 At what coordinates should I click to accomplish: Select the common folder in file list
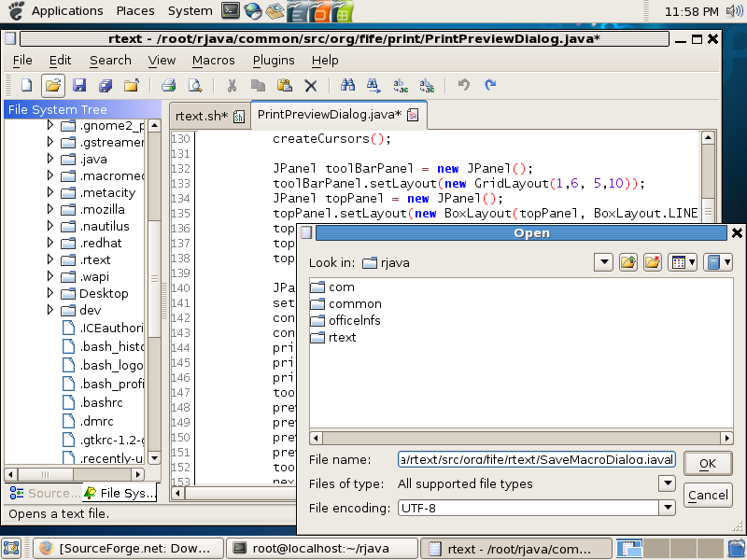point(355,303)
